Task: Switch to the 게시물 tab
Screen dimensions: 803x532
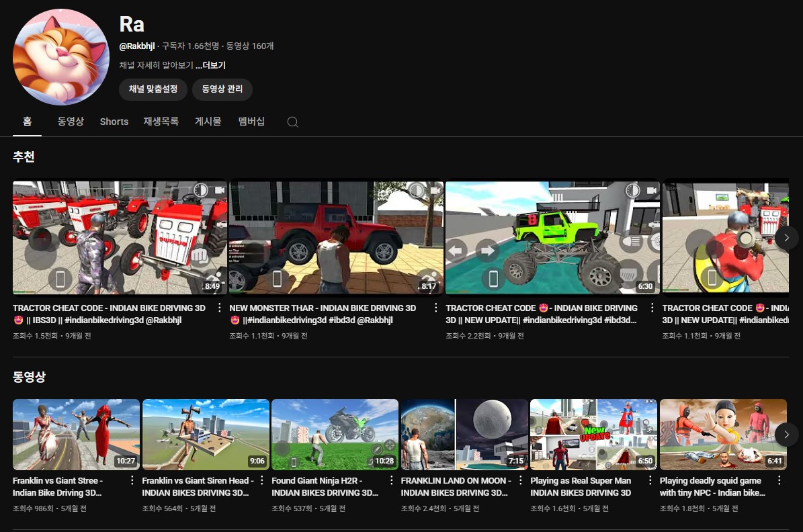Action: (x=208, y=122)
